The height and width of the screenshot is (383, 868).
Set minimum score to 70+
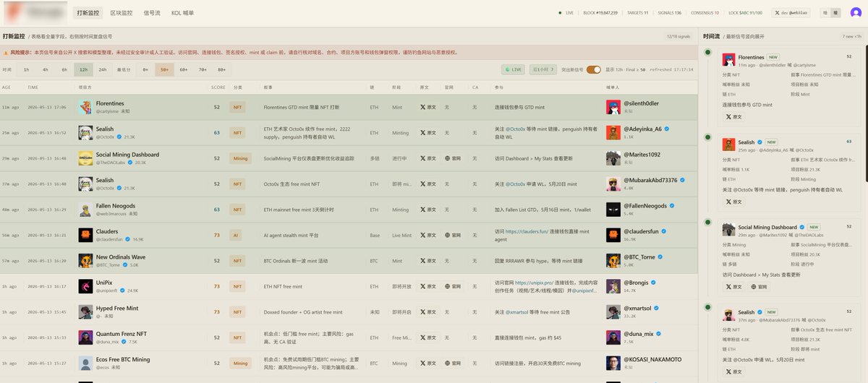[203, 69]
